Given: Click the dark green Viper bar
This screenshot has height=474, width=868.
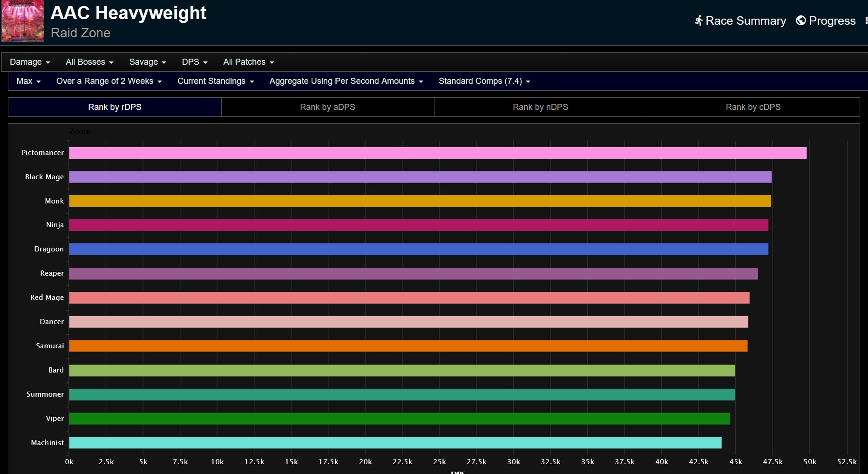Looking at the screenshot, I should click(400, 419).
